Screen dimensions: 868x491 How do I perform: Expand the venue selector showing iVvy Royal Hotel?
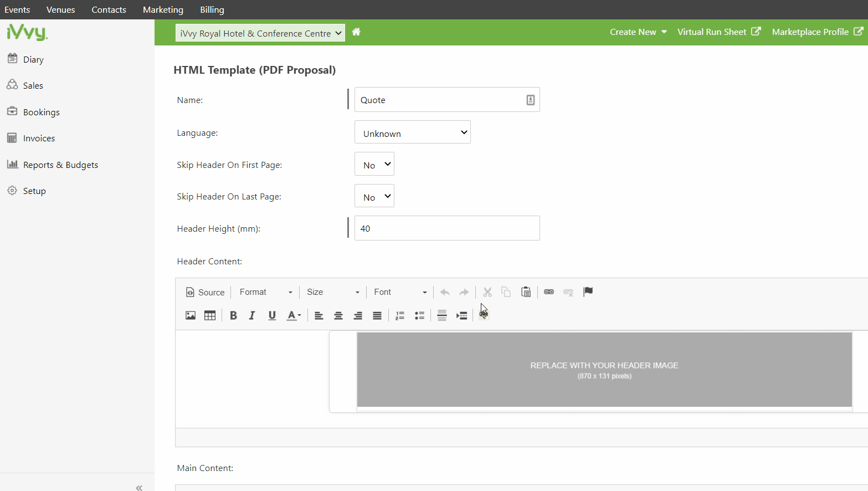[260, 32]
